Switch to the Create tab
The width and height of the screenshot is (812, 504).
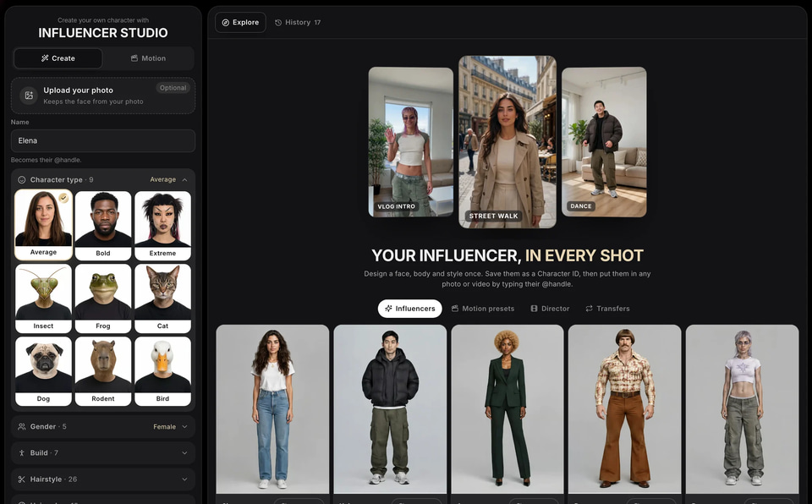(x=58, y=58)
